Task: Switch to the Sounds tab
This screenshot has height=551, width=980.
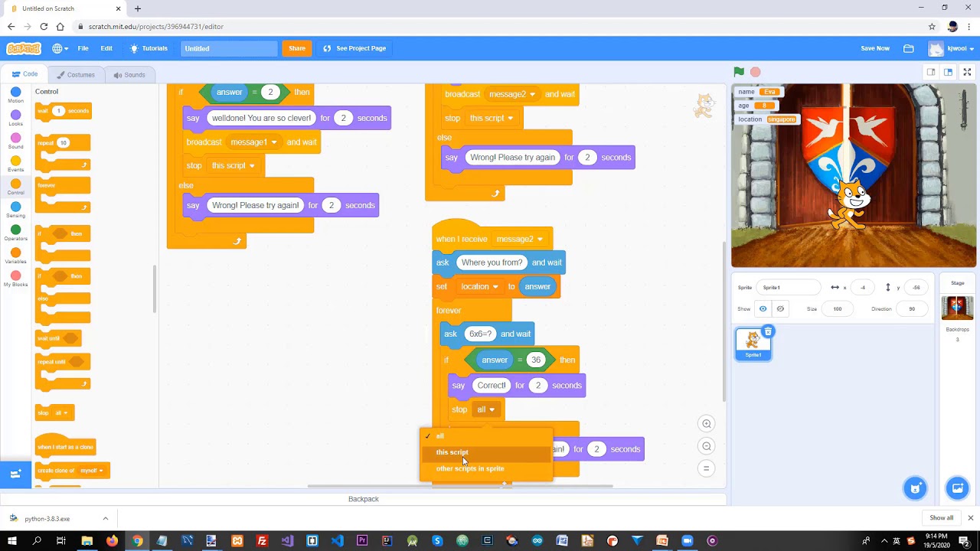Action: (x=129, y=75)
